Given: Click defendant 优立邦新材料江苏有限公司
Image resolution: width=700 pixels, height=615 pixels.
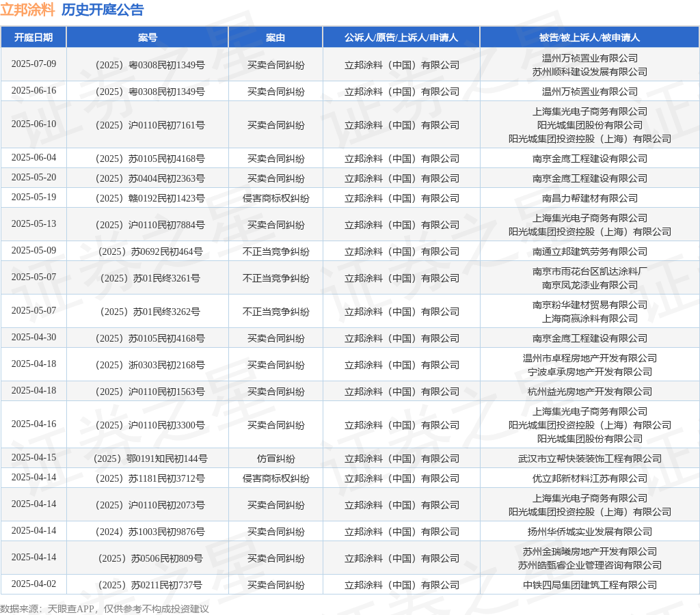Looking at the screenshot, I should tap(590, 478).
